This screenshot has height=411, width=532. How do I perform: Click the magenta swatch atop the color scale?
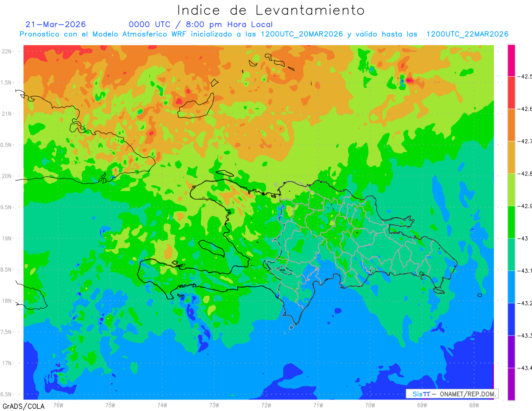coord(511,60)
